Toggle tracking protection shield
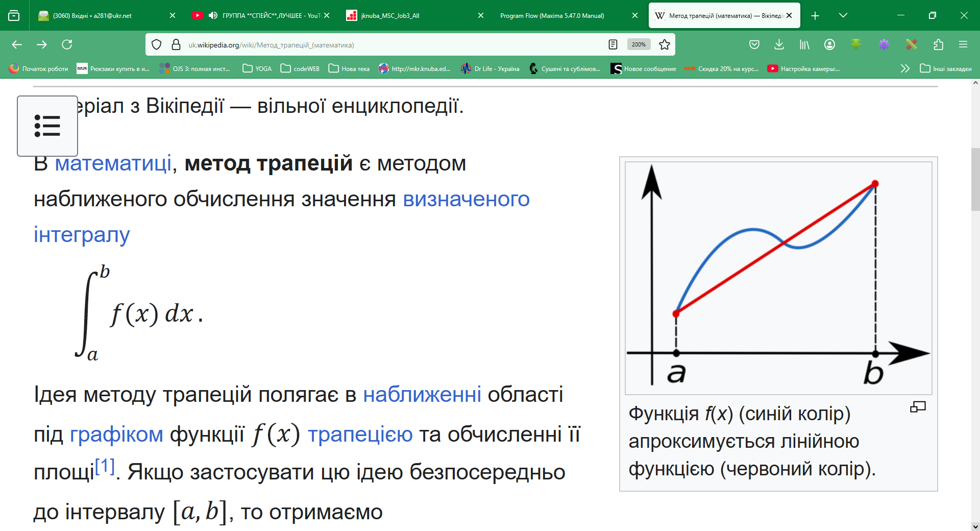 [x=156, y=44]
